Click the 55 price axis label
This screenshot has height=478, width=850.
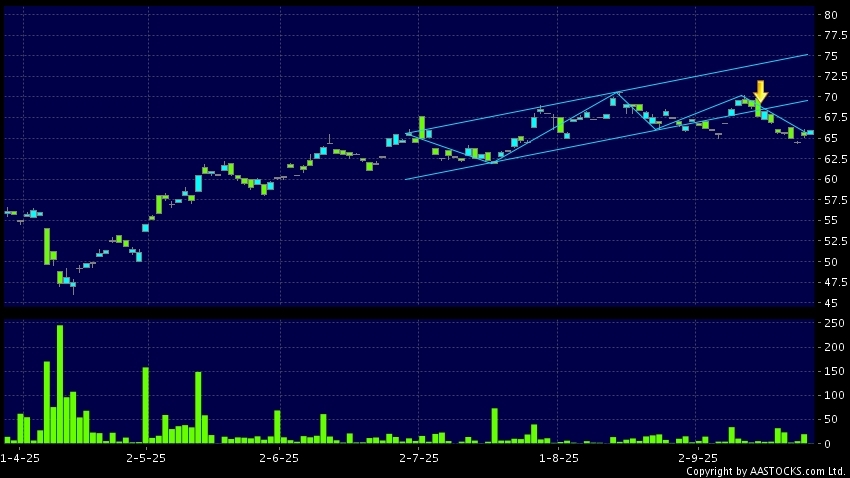pyautogui.click(x=831, y=221)
